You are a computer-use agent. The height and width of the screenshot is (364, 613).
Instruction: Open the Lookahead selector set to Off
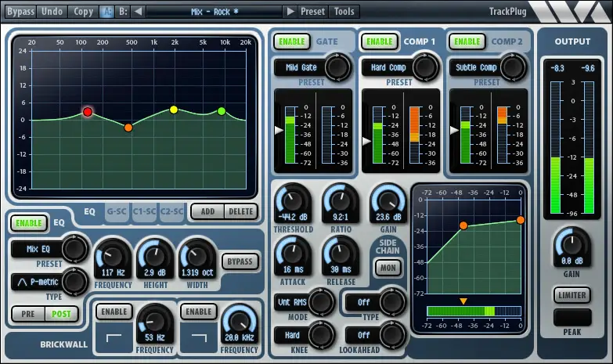(x=363, y=335)
